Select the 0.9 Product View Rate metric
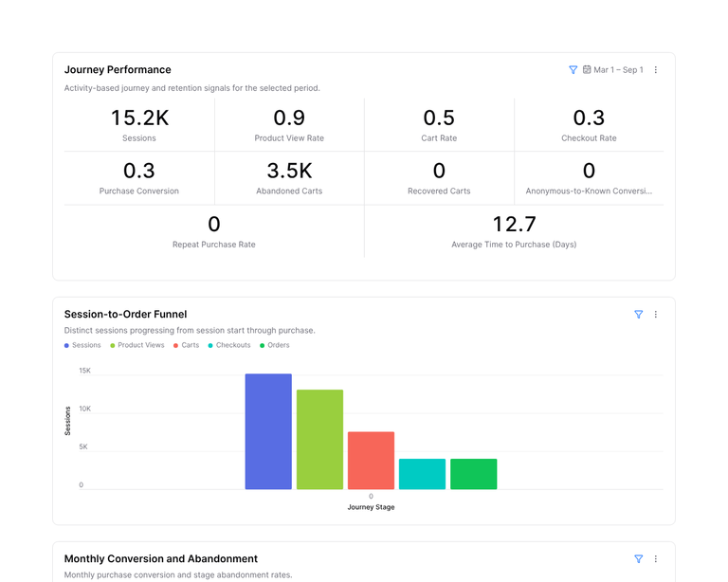 tap(289, 125)
